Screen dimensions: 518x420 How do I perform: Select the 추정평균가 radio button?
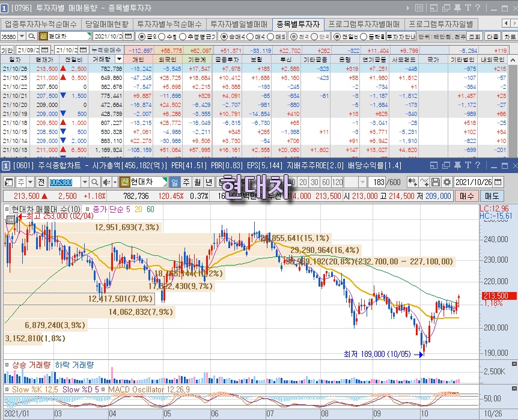coord(183,37)
